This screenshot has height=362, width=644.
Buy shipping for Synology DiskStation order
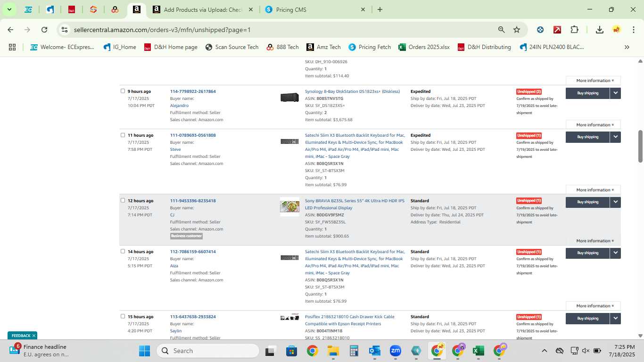pos(587,93)
